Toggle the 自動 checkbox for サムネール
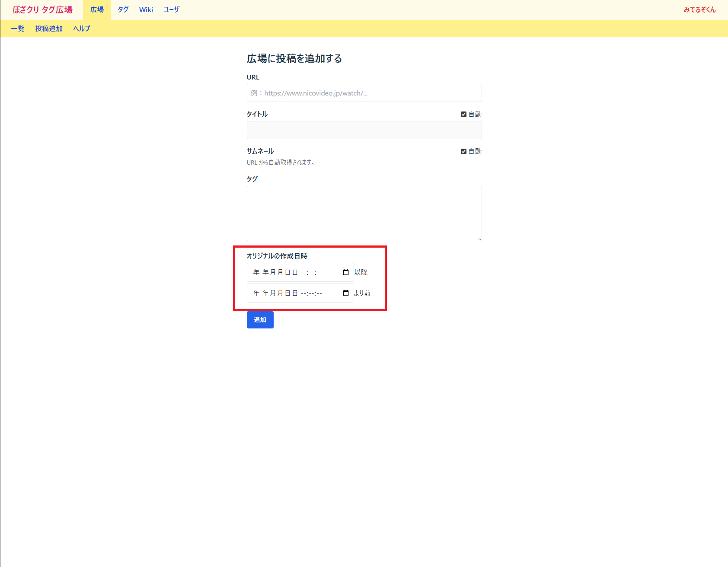The height and width of the screenshot is (567, 728). (x=463, y=151)
